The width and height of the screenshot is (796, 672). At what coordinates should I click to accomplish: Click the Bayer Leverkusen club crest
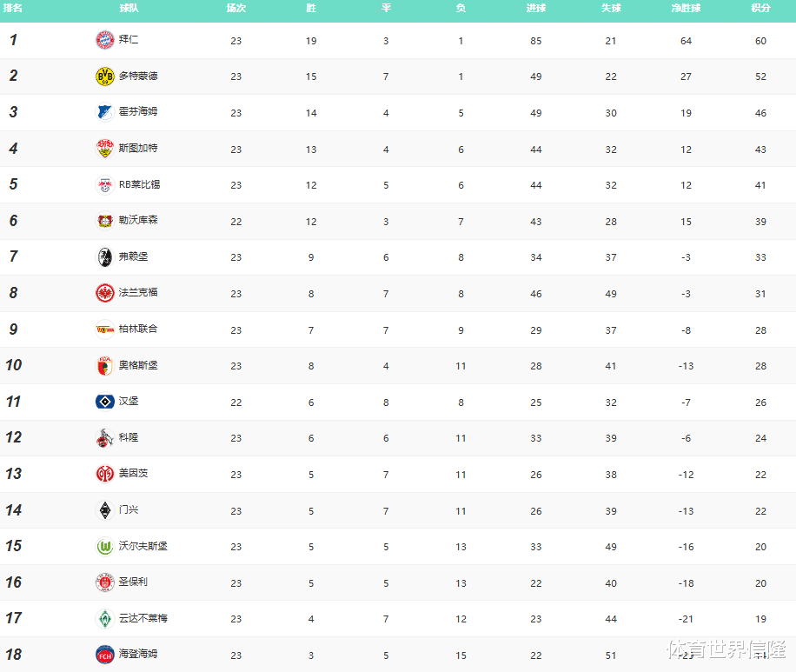coord(104,221)
